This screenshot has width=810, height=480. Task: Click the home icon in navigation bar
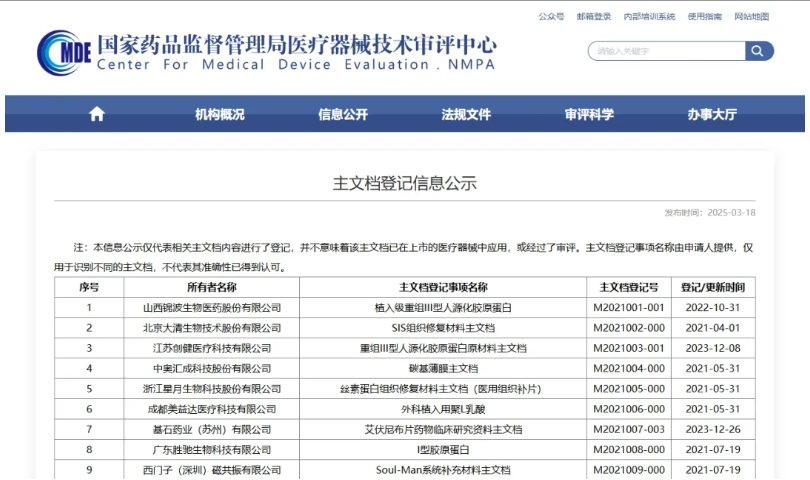(97, 114)
